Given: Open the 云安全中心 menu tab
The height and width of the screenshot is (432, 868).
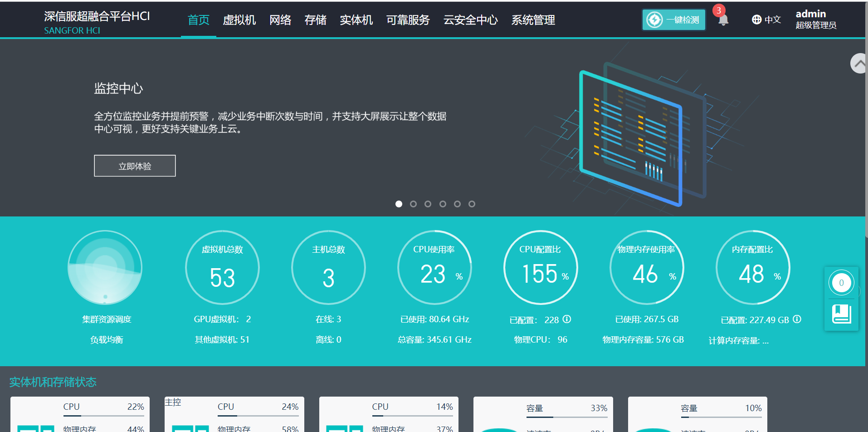Looking at the screenshot, I should 470,20.
